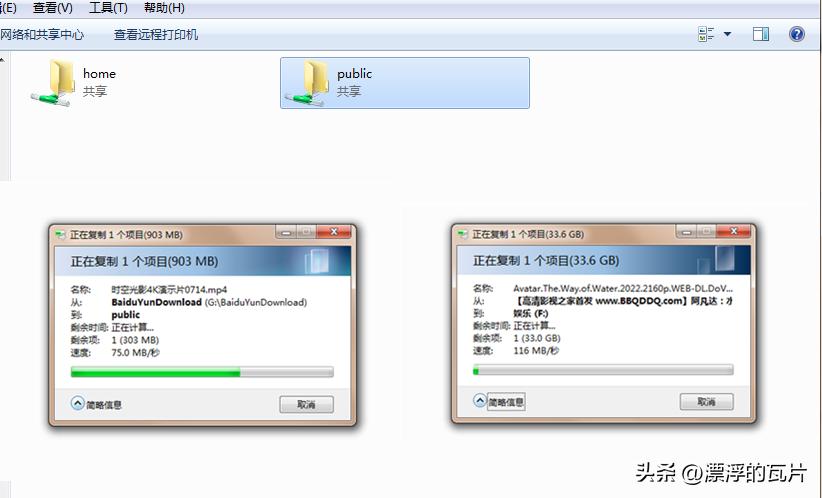The width and height of the screenshot is (822, 498).
Task: Click the change view icon
Action: click(x=706, y=34)
